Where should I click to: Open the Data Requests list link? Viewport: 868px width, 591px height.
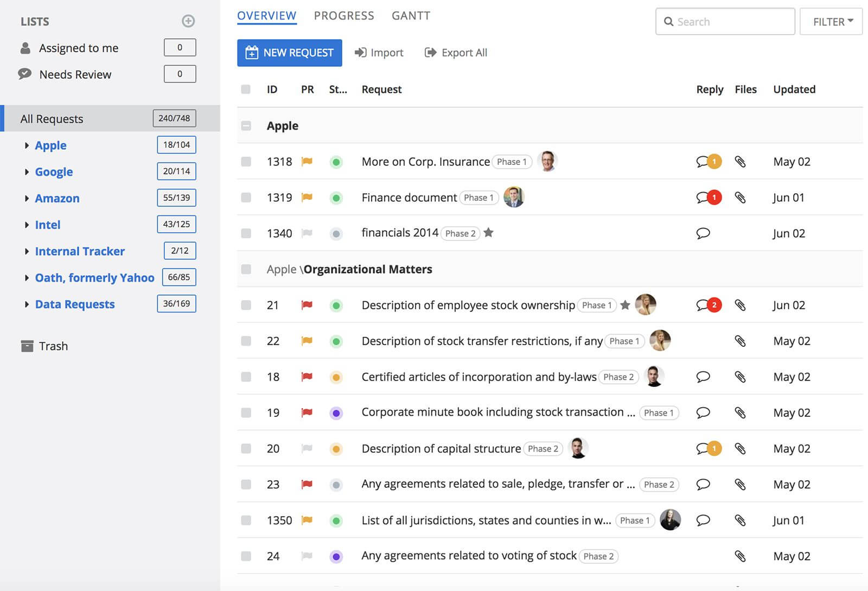point(75,304)
